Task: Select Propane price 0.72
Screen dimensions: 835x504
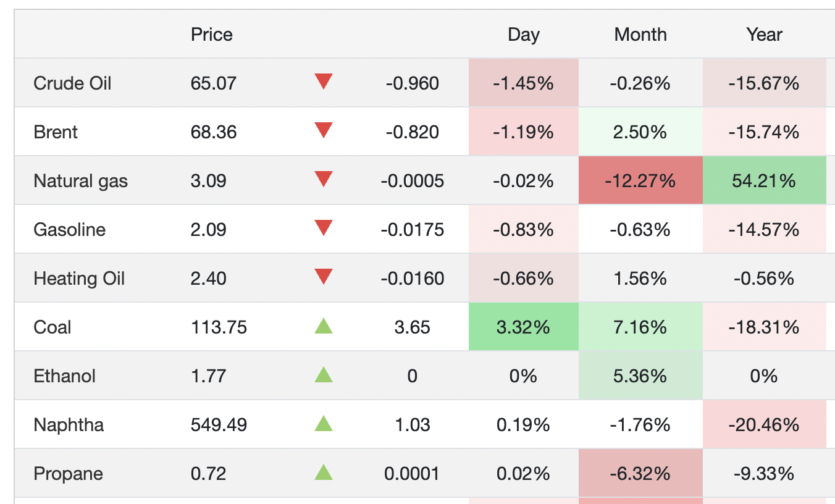Action: (x=209, y=473)
